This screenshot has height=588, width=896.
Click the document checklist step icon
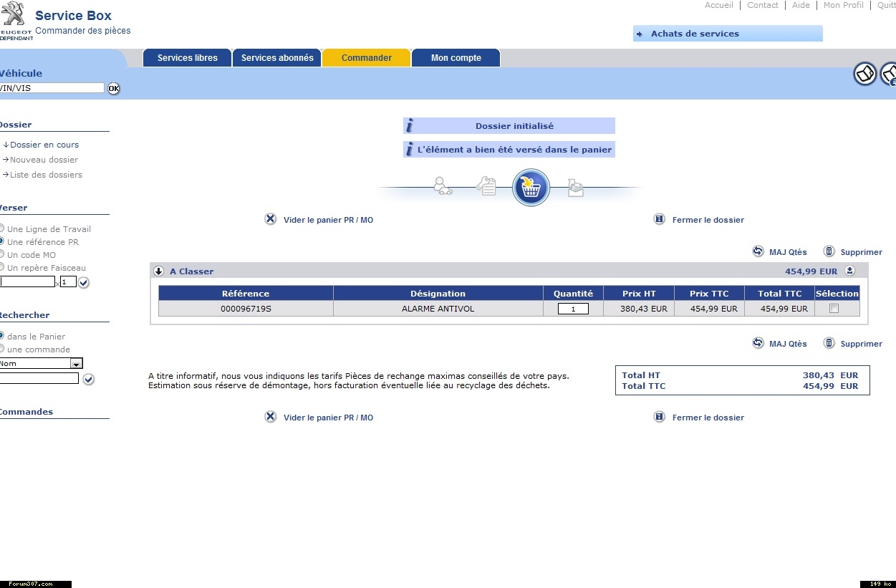point(487,187)
